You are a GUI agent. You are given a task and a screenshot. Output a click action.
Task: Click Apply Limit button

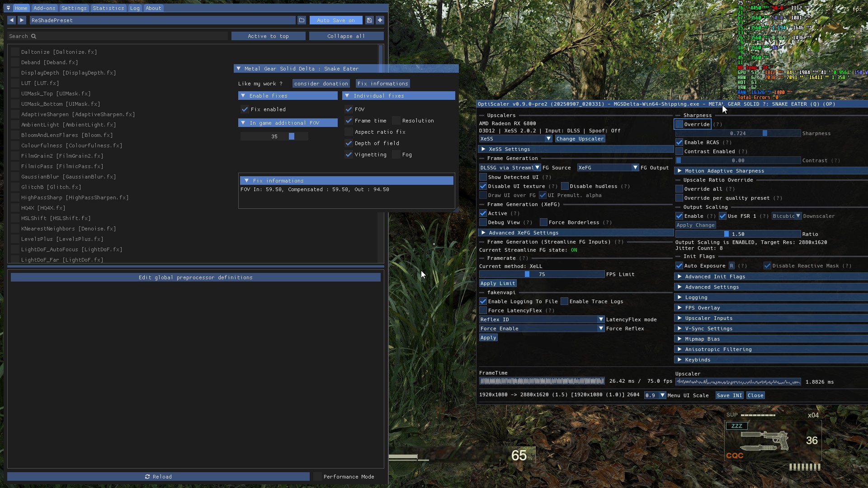(498, 283)
